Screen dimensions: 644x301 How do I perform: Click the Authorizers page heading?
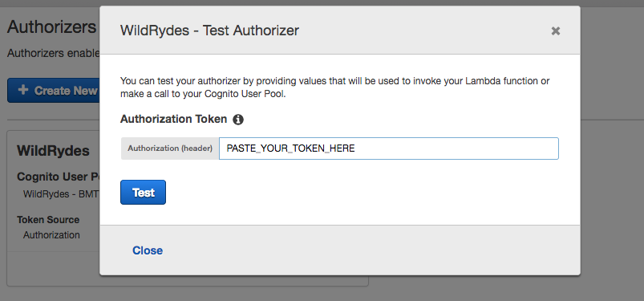[x=52, y=27]
